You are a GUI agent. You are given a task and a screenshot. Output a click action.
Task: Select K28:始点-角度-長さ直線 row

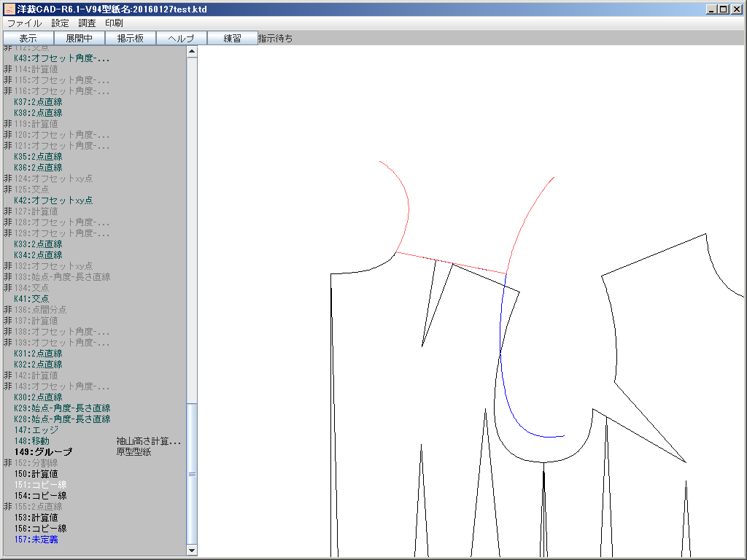(62, 419)
